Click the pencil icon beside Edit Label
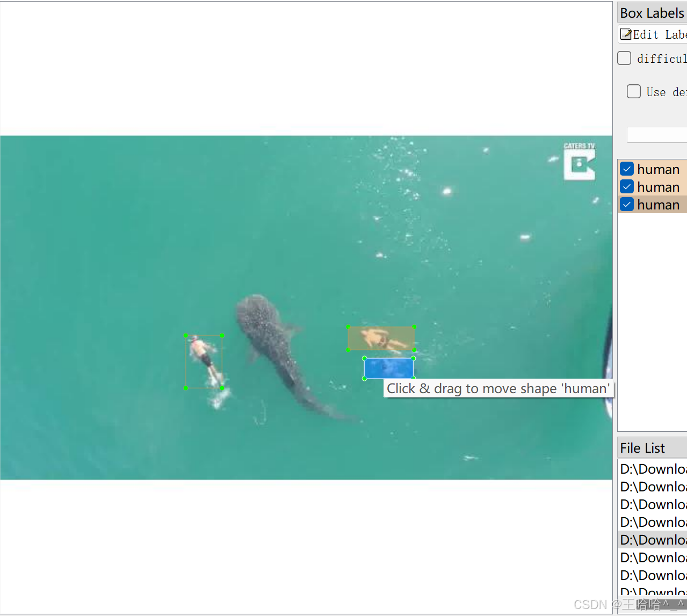The width and height of the screenshot is (687, 616). coord(626,34)
